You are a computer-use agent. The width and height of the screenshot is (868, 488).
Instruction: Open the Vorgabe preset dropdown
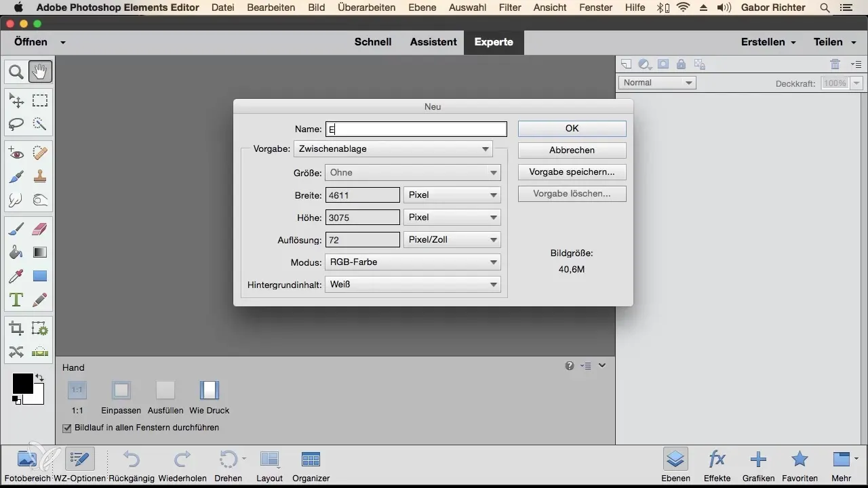(393, 149)
